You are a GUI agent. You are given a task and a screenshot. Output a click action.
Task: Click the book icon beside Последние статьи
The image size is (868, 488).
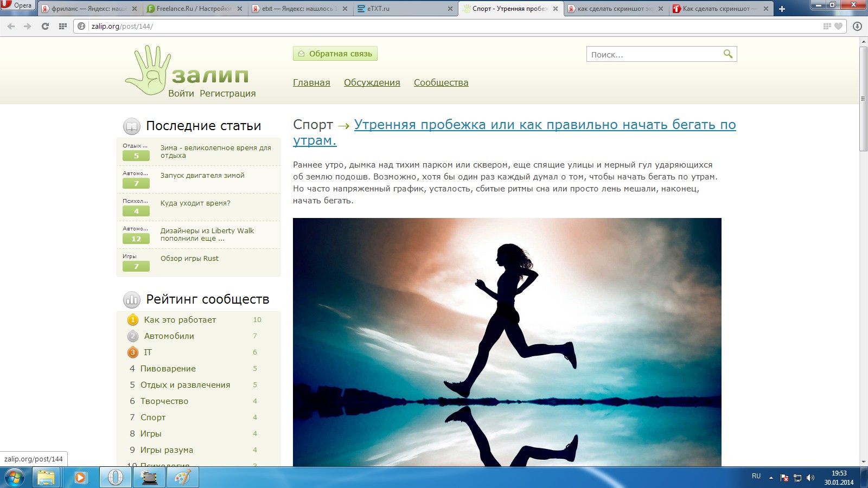[132, 126]
